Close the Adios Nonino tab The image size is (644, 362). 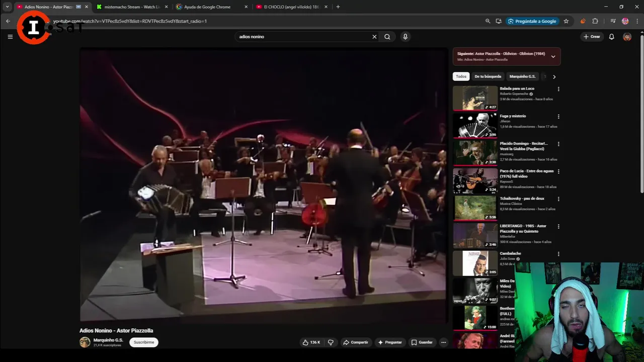pyautogui.click(x=87, y=7)
